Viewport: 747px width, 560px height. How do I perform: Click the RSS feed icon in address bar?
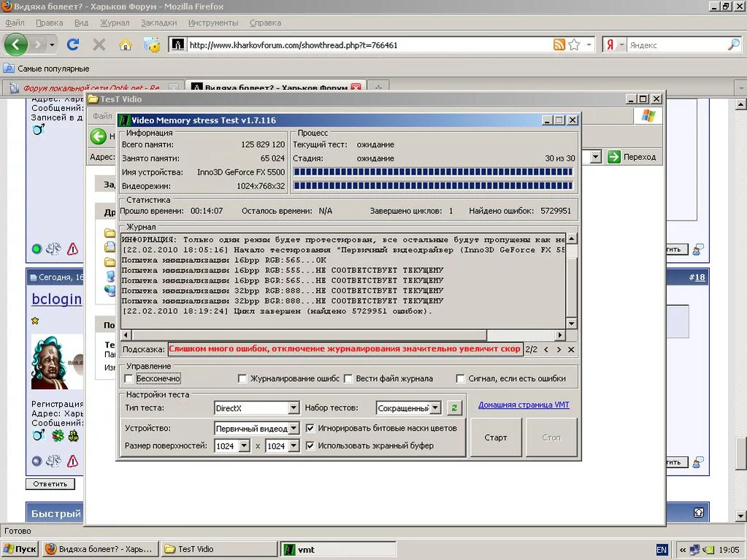[x=559, y=45]
